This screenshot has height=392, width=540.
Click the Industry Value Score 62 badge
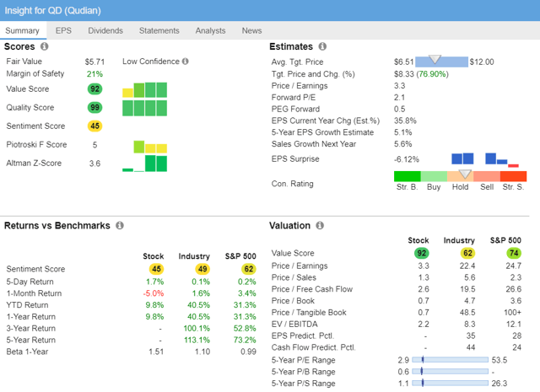[x=467, y=253]
